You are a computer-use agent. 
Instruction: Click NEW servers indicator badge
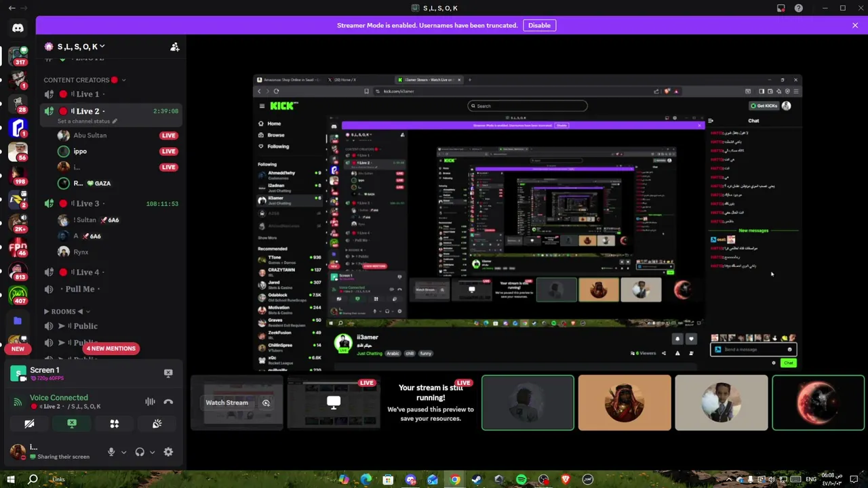18,349
